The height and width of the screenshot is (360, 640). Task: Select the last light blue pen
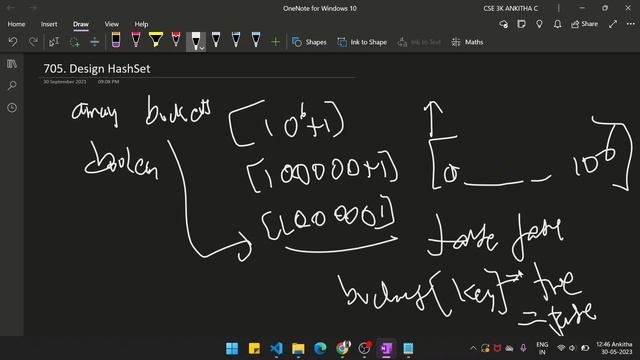tap(256, 40)
